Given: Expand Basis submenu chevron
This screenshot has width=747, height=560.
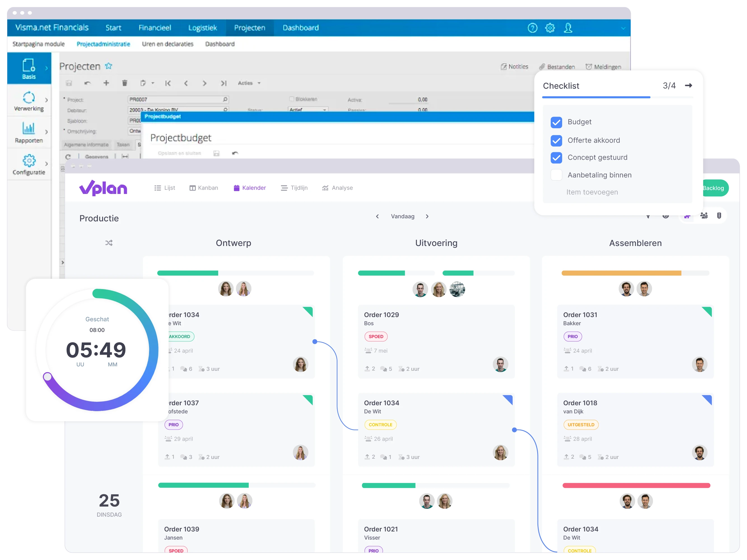Looking at the screenshot, I should 46,68.
